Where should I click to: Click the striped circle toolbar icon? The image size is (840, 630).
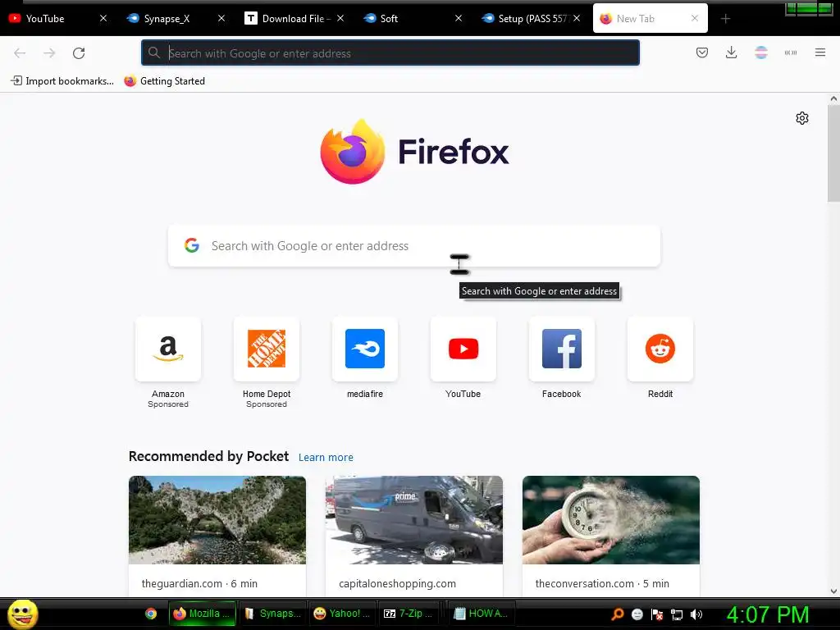(761, 52)
